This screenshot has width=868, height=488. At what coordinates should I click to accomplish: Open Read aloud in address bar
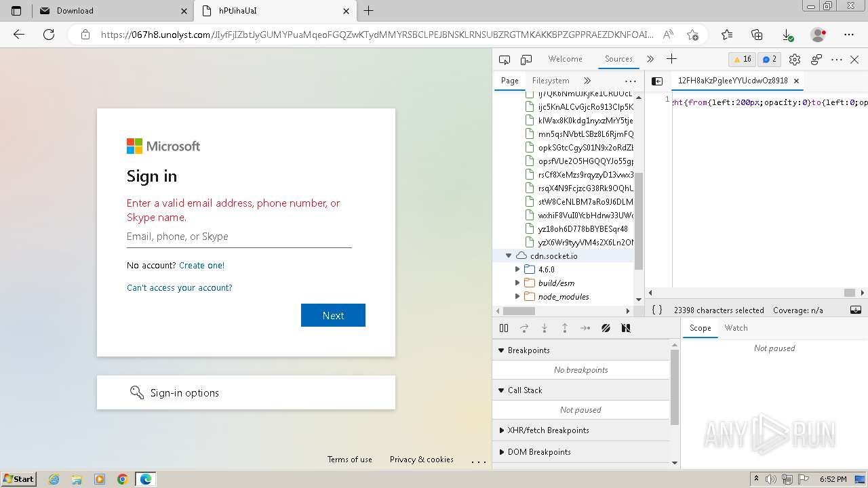(668, 35)
